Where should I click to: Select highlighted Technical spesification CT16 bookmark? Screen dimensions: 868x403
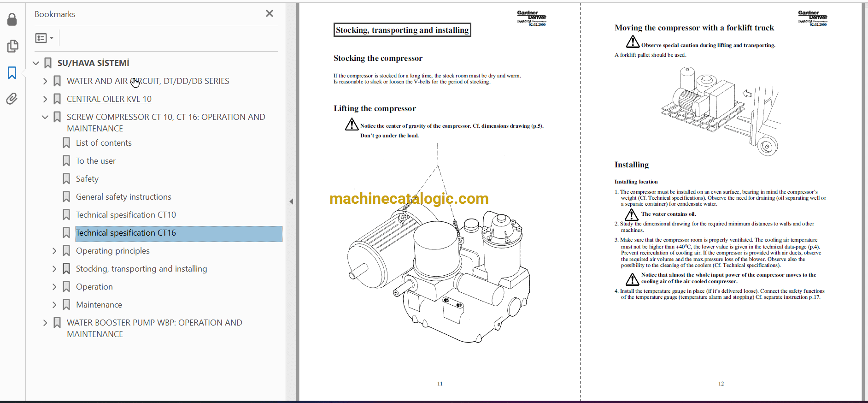pos(179,234)
